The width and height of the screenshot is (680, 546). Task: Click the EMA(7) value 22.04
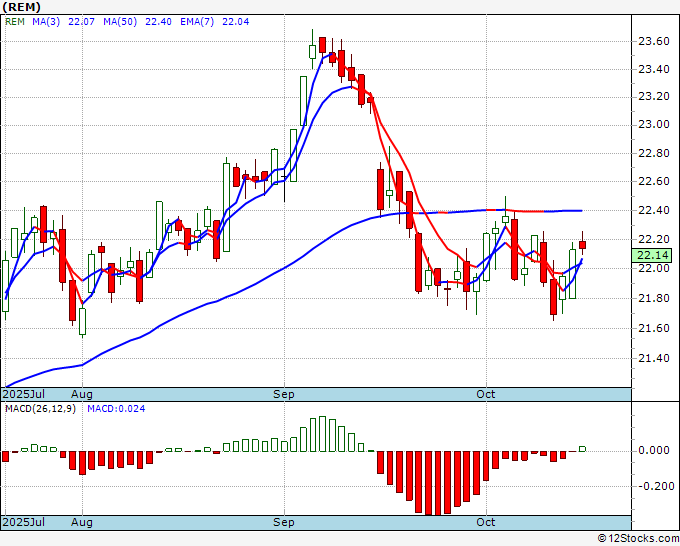tap(235, 22)
